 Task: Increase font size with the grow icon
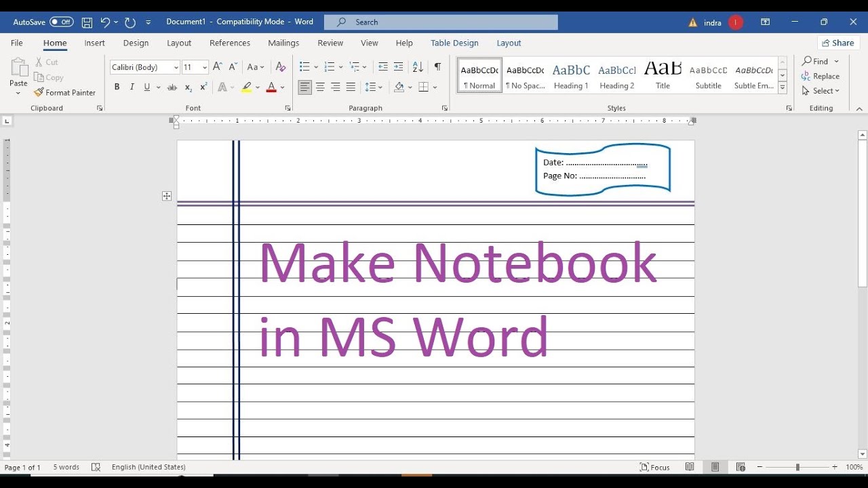click(217, 67)
